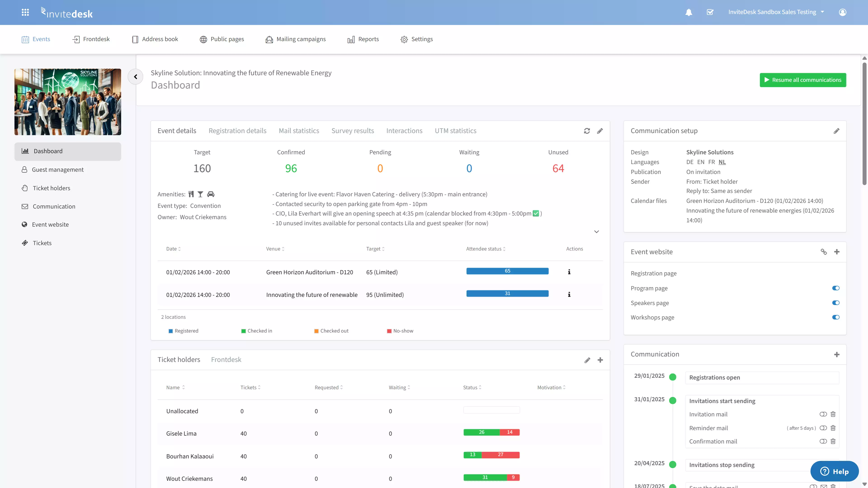This screenshot has width=868, height=488.
Task: Add a new Communication item
Action: [x=837, y=355]
